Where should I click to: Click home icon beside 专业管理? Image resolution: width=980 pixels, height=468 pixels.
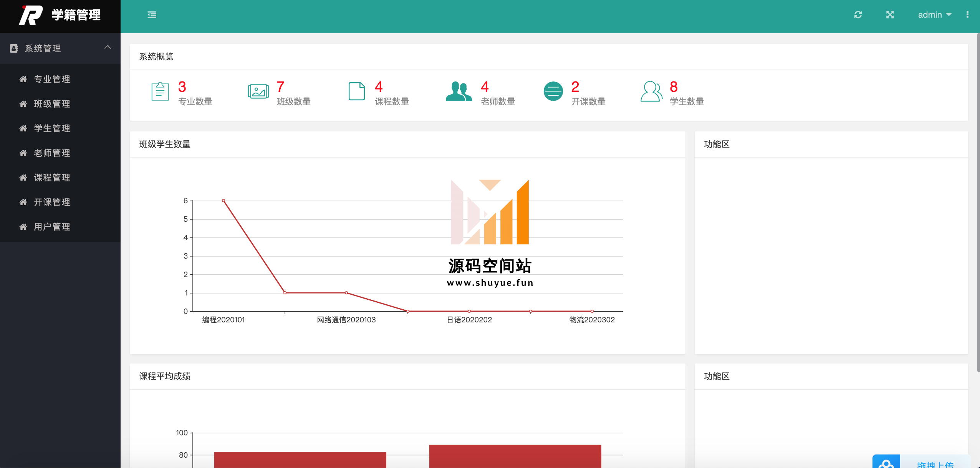(x=23, y=79)
